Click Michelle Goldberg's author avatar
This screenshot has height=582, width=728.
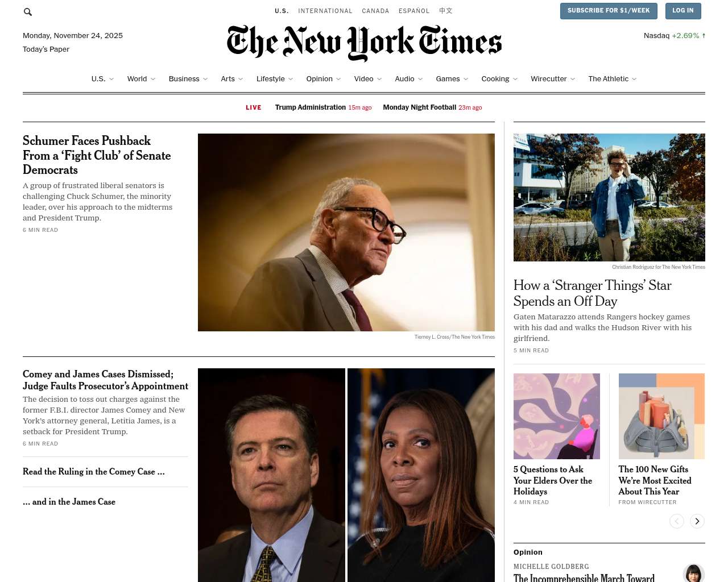[x=694, y=573]
